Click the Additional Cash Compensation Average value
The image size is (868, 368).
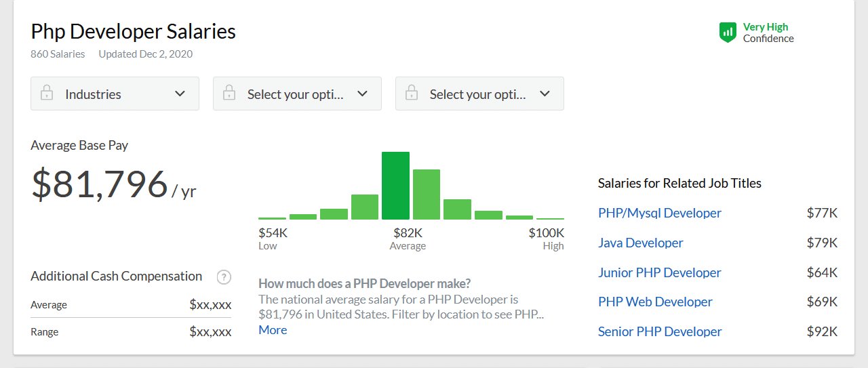(210, 305)
